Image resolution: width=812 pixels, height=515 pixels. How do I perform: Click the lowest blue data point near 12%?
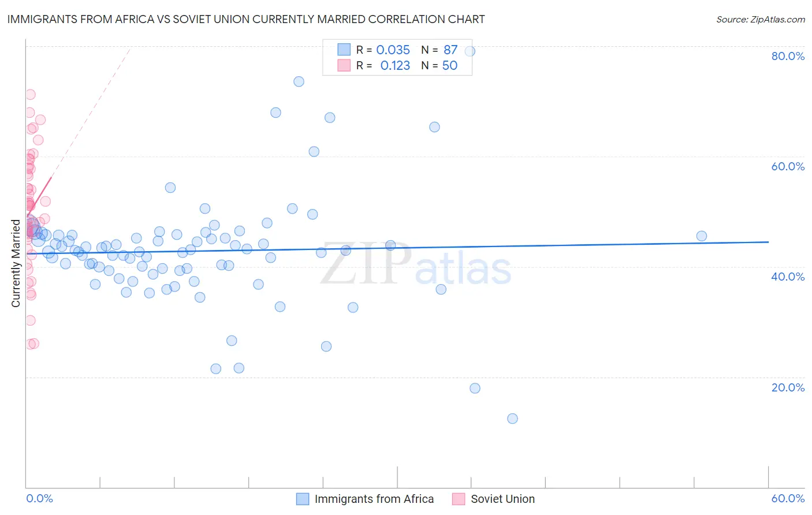coord(512,419)
